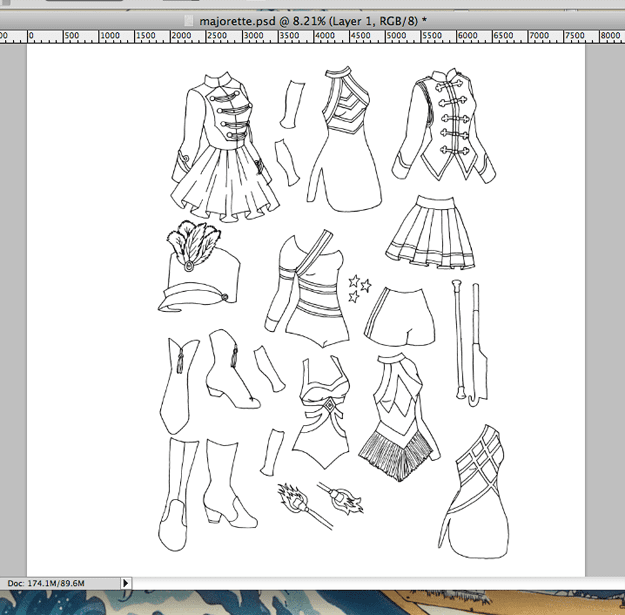Screen dimensions: 625x615
Task: Click the document proxy icon beside majorette.psd
Action: coord(190,20)
